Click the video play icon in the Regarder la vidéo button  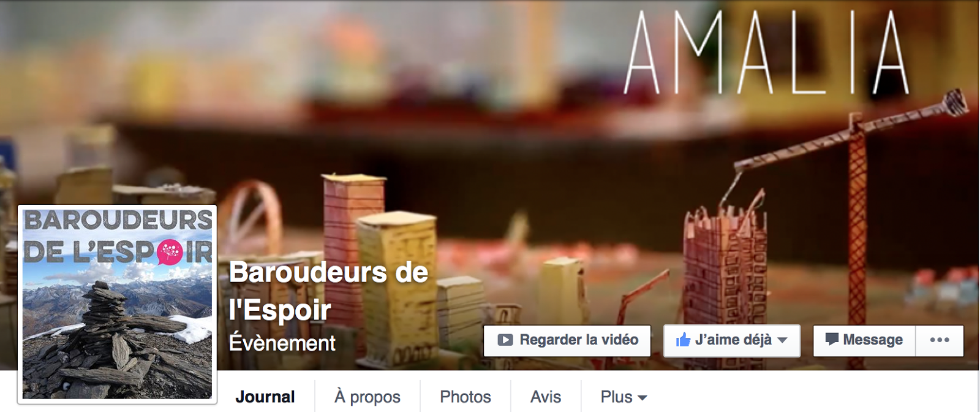[505, 340]
